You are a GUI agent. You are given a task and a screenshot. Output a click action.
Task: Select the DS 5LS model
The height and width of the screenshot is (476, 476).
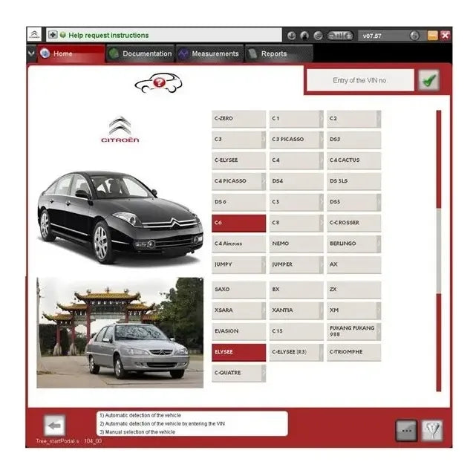point(353,181)
